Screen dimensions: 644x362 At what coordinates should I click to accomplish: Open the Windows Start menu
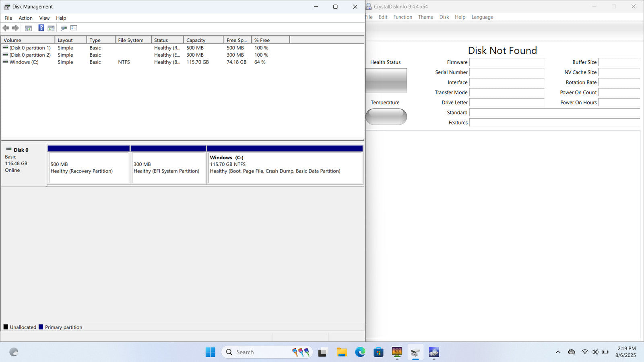pyautogui.click(x=210, y=352)
